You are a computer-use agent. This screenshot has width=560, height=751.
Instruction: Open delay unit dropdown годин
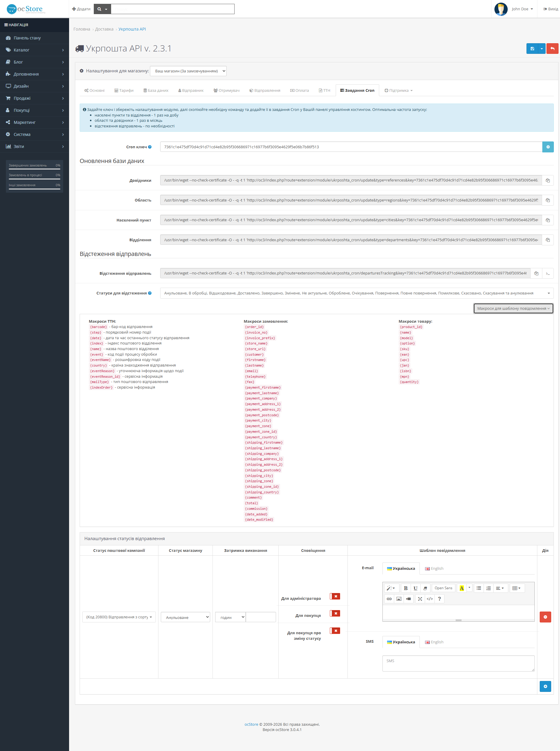coord(230,617)
